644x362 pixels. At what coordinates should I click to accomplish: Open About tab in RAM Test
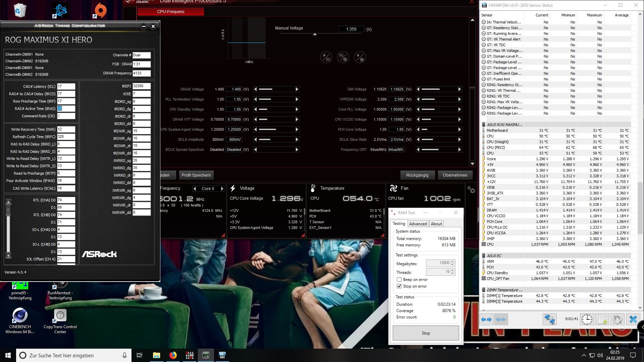pyautogui.click(x=436, y=224)
